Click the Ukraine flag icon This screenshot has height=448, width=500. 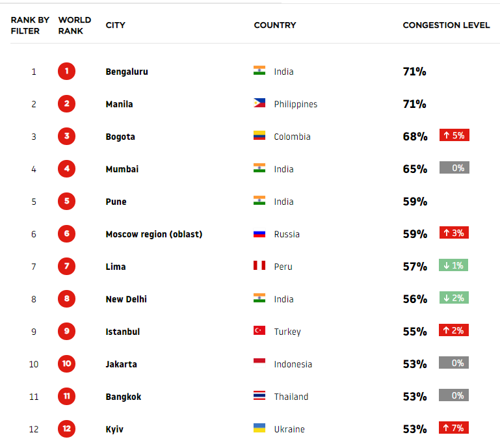259,428
